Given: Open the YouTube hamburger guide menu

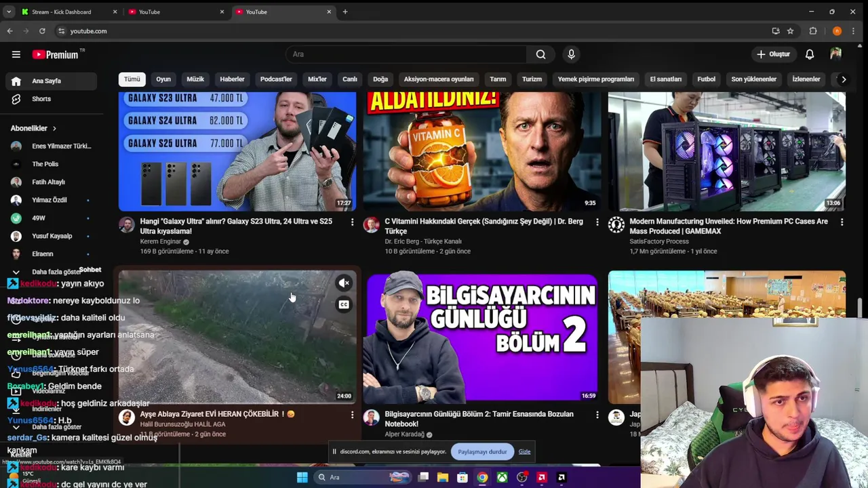Looking at the screenshot, I should 16,54.
